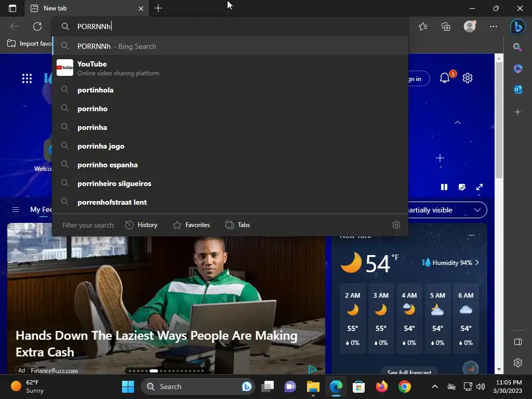Choose the porrinha suggestion

(230, 127)
